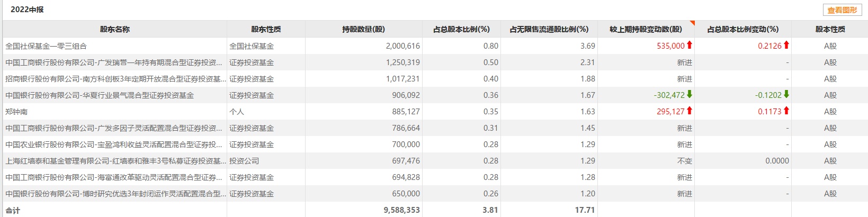Open the 华夏行业景气混合型证券投资基金 shareholder row
Image resolution: width=868 pixels, height=217 pixels.
100,95
